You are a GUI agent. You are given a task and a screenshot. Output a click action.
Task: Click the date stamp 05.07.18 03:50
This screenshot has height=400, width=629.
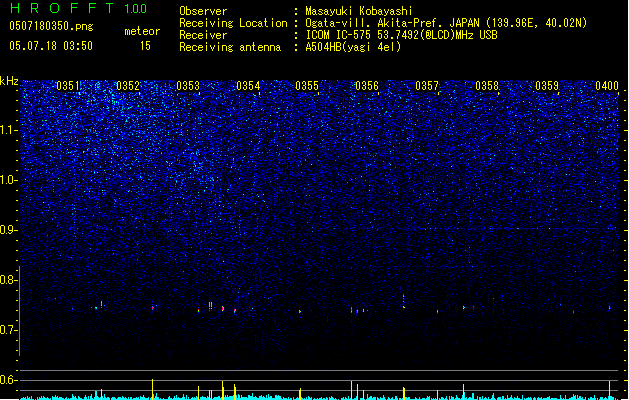tap(51, 46)
